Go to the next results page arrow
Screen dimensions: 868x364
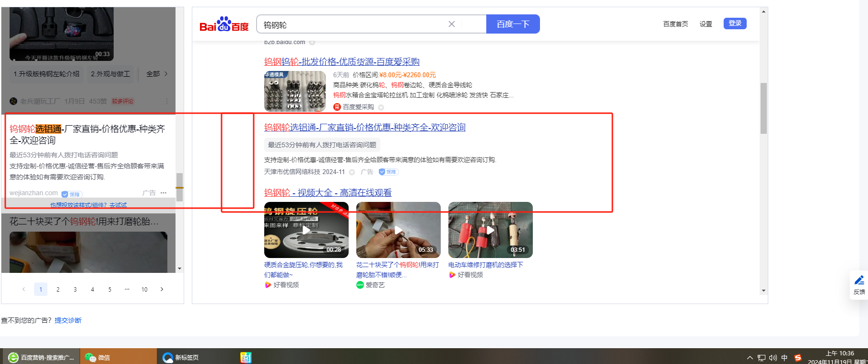click(162, 289)
